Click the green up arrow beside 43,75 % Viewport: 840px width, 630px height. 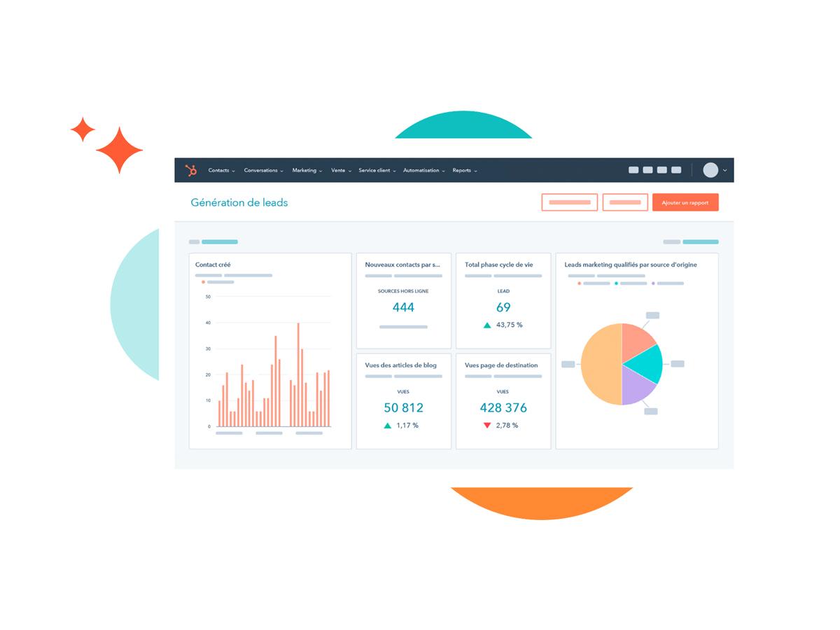point(487,325)
